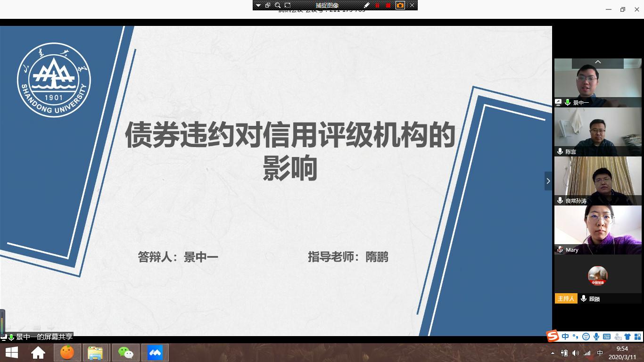Click the system volume speaker icon

coord(575,353)
